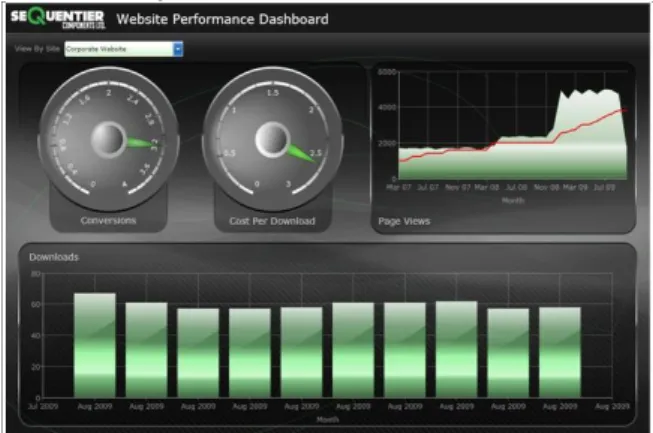
Task: Click the Mar 09 label on Page Views axis
Action: pos(575,187)
